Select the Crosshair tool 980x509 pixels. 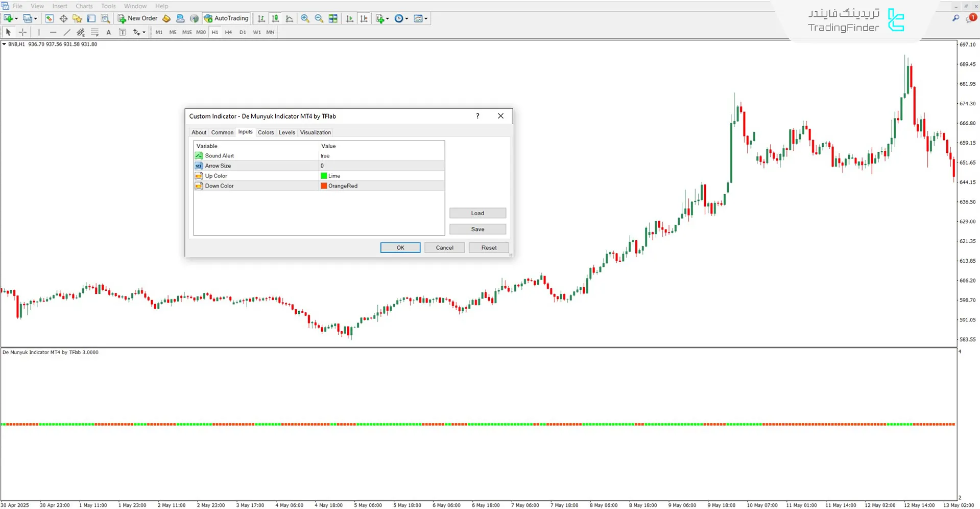tap(23, 32)
